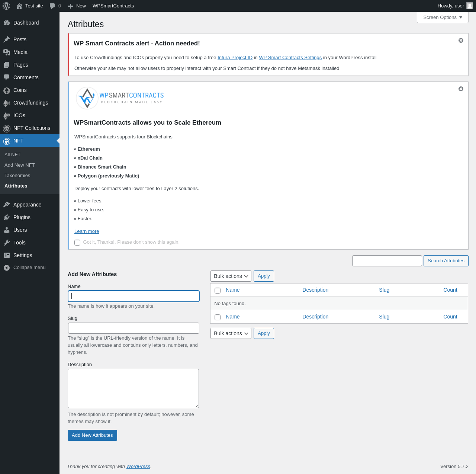Viewport: 476px width, 474px height.
Task: Open the Add New NFT submenu item
Action: coord(20,165)
